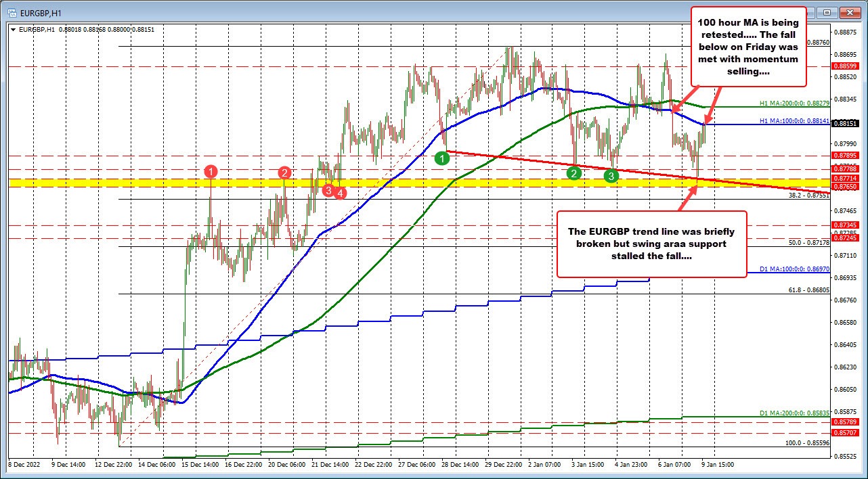Select the red "4" marker circle
The image size is (868, 479).
[340, 193]
